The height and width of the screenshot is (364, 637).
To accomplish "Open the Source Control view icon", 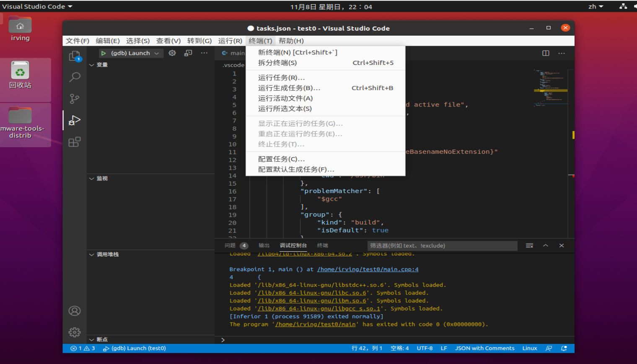I will (75, 98).
